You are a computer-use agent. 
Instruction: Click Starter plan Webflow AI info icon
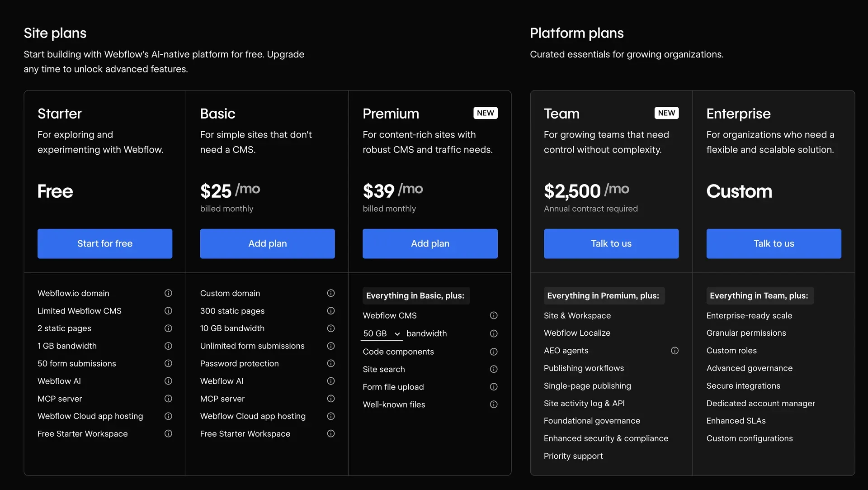point(168,381)
